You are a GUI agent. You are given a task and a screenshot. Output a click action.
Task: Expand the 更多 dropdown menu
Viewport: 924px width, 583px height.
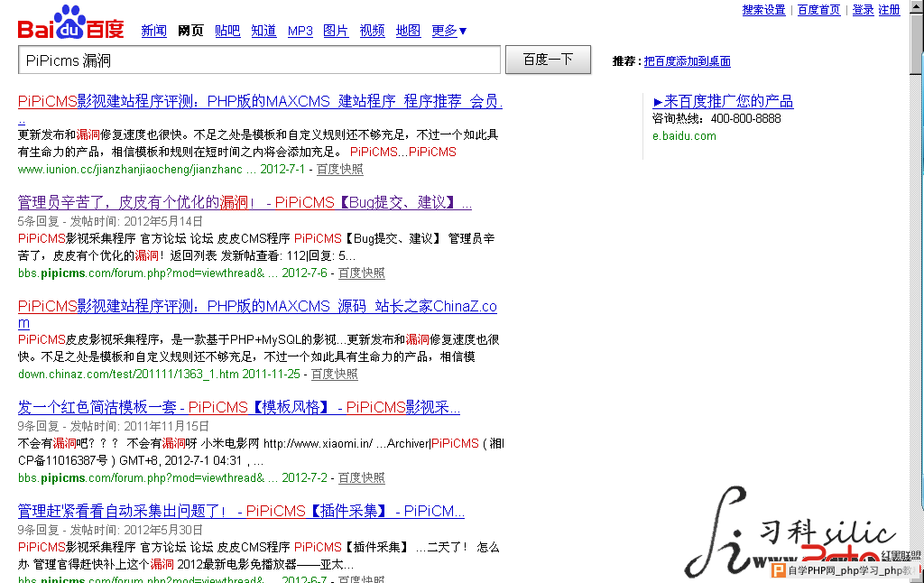pyautogui.click(x=449, y=31)
